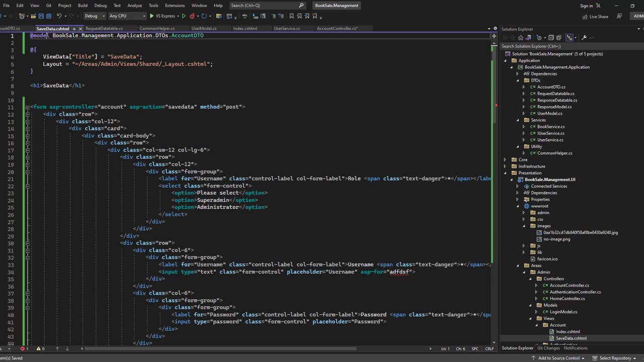Open the Git menu
Screen dimensions: 644x362
click(48, 6)
